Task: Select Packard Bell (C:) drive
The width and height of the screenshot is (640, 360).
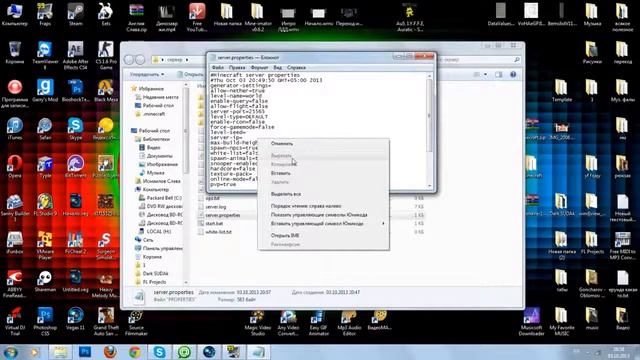Action: tap(160, 198)
